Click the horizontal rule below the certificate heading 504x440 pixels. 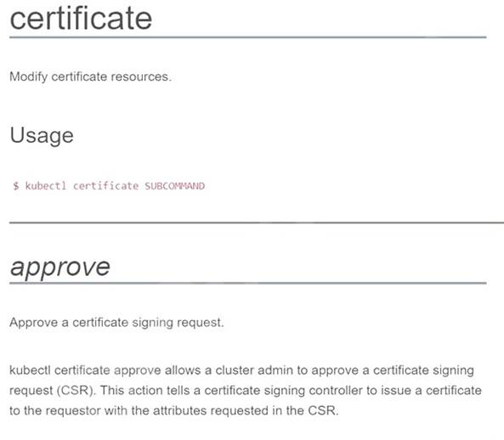(248, 37)
